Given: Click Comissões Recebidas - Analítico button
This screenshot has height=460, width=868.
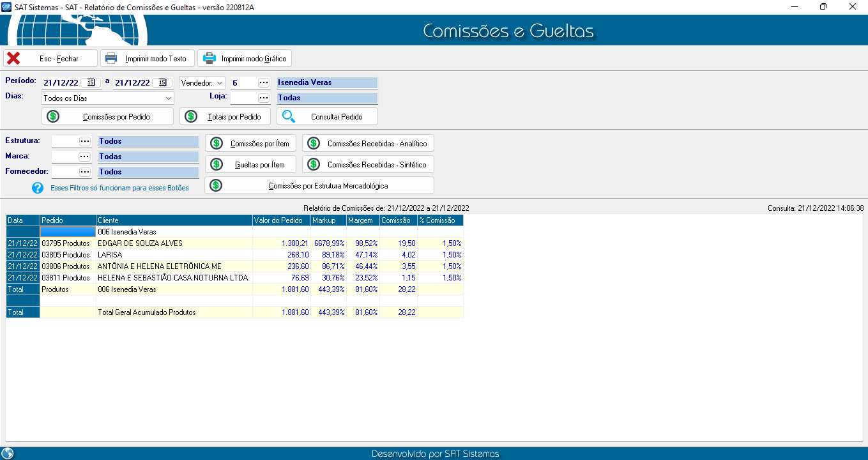Looking at the screenshot, I should click(x=368, y=144).
